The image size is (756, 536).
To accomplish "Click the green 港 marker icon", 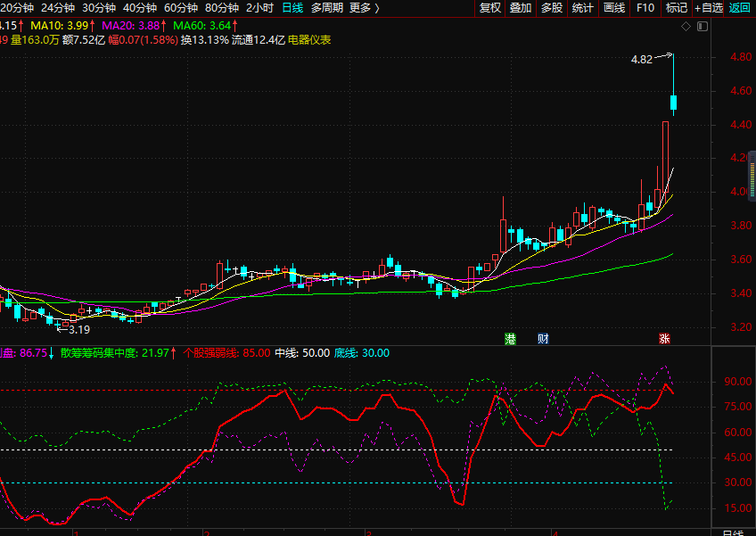I will coord(511,339).
